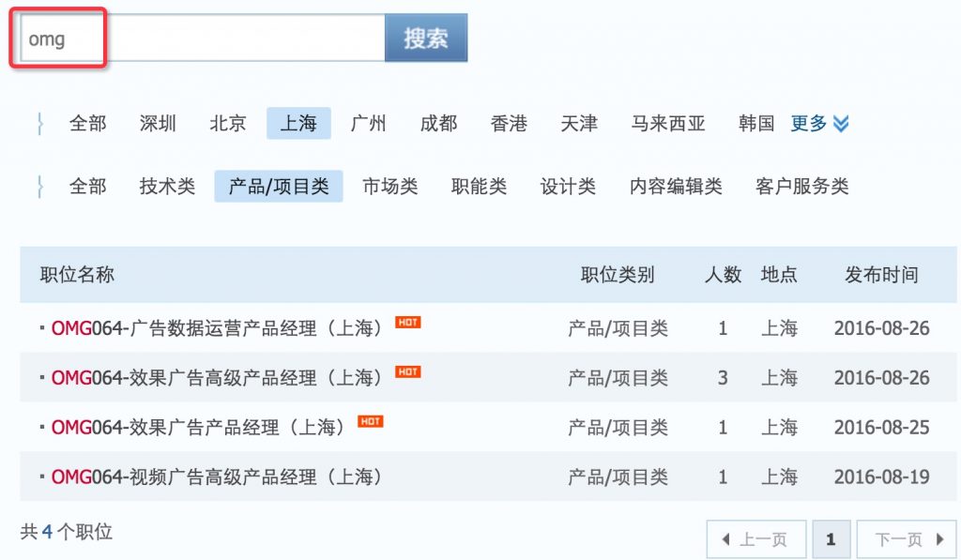Expand the 更多 cities dropdown

[819, 124]
